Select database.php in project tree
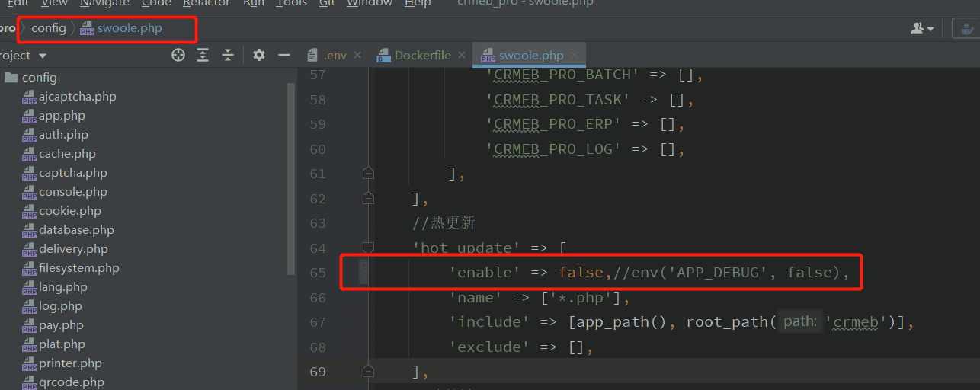 click(x=76, y=230)
